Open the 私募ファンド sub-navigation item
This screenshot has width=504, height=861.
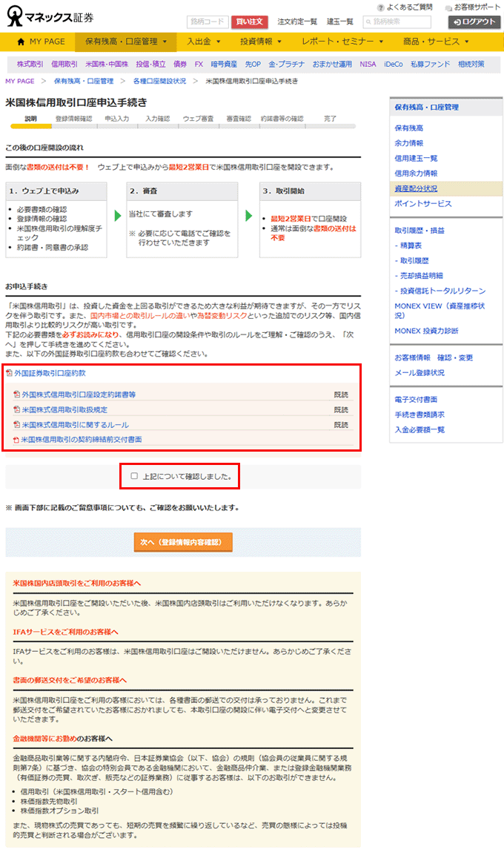[431, 65]
